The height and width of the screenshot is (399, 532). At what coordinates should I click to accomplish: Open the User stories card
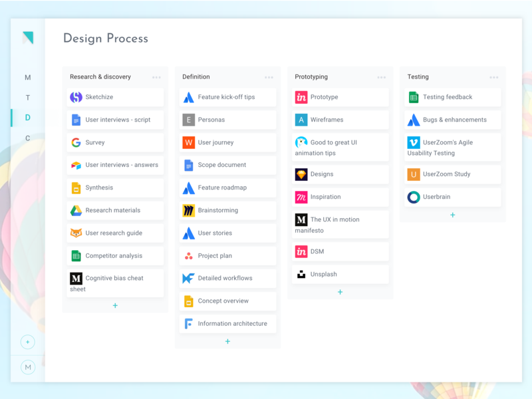227,233
